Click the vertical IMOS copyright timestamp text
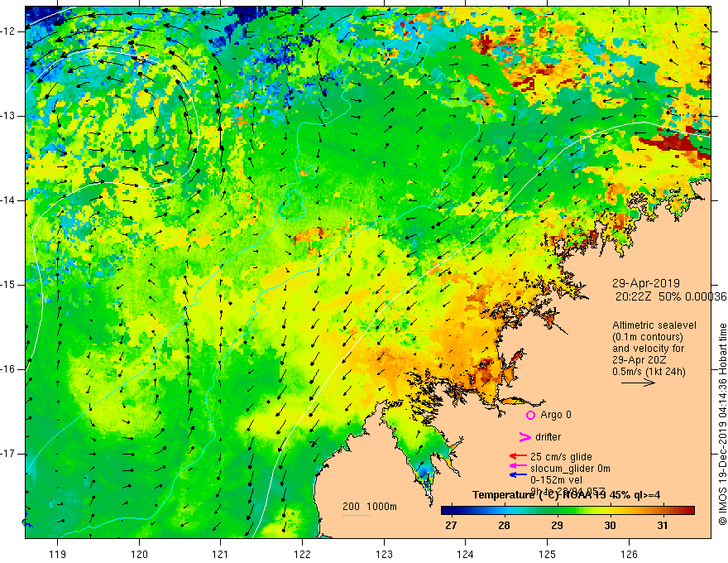728x563 pixels. click(x=722, y=424)
